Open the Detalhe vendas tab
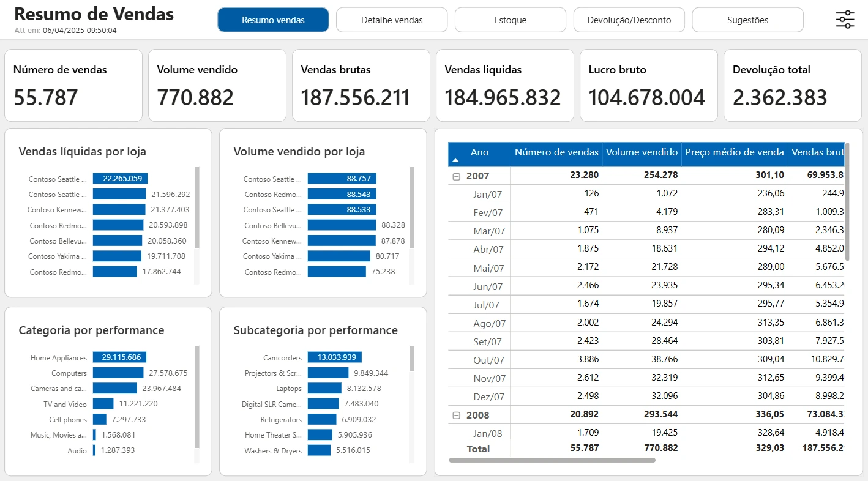Viewport: 868px width, 481px height. pyautogui.click(x=392, y=20)
